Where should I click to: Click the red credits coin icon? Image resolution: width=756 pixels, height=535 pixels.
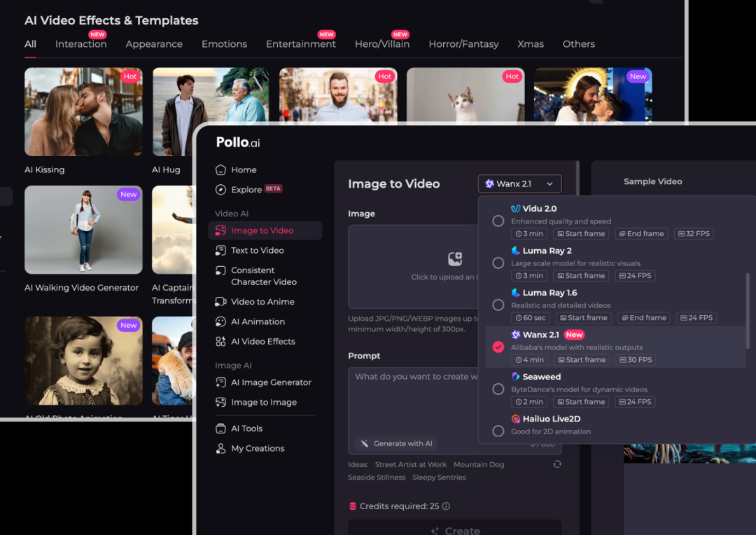[352, 506]
